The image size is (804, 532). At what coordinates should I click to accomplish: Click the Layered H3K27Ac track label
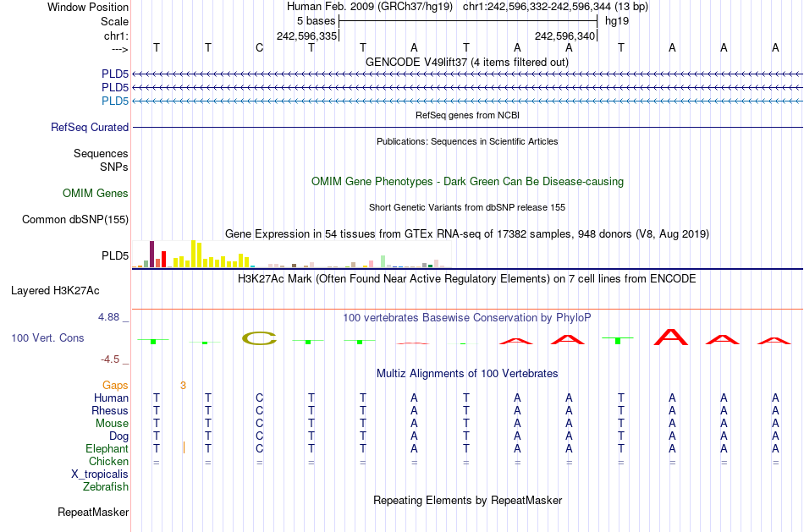(55, 291)
